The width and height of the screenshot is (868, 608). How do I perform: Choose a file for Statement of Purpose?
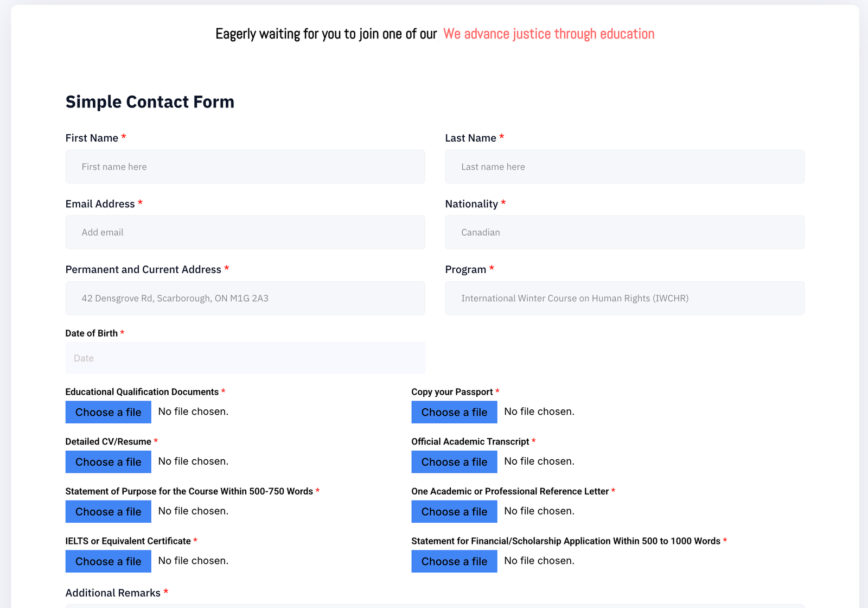point(108,511)
